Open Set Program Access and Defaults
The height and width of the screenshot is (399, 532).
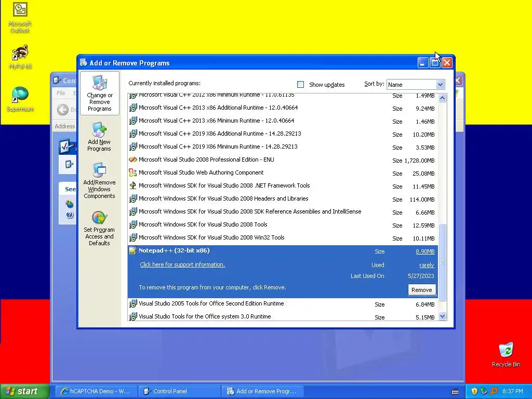click(99, 228)
